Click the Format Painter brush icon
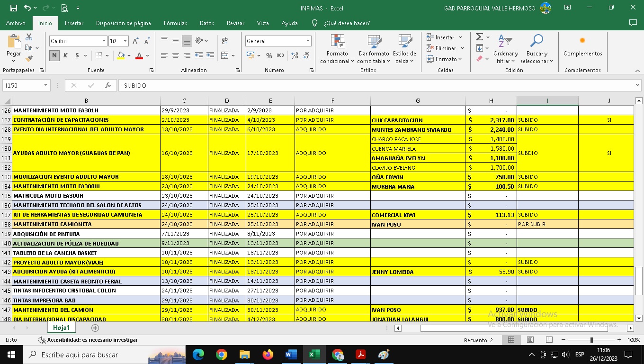The width and height of the screenshot is (644, 364). pyautogui.click(x=29, y=59)
